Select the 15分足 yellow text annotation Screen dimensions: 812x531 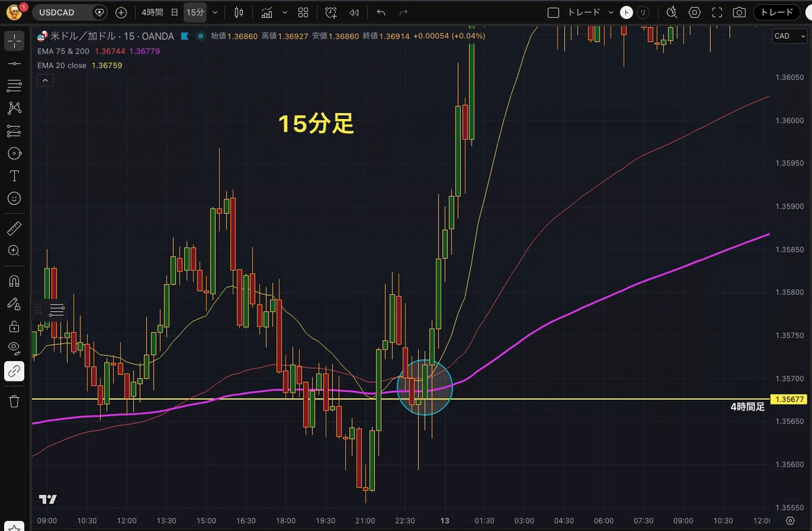[317, 123]
